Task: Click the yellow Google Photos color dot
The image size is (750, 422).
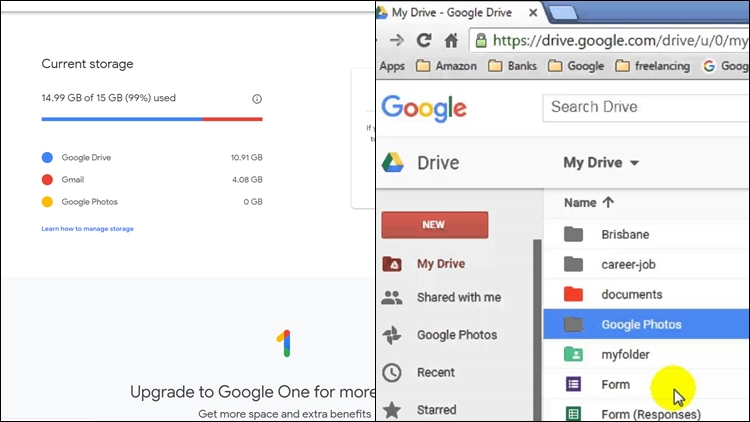Action: pyautogui.click(x=47, y=202)
